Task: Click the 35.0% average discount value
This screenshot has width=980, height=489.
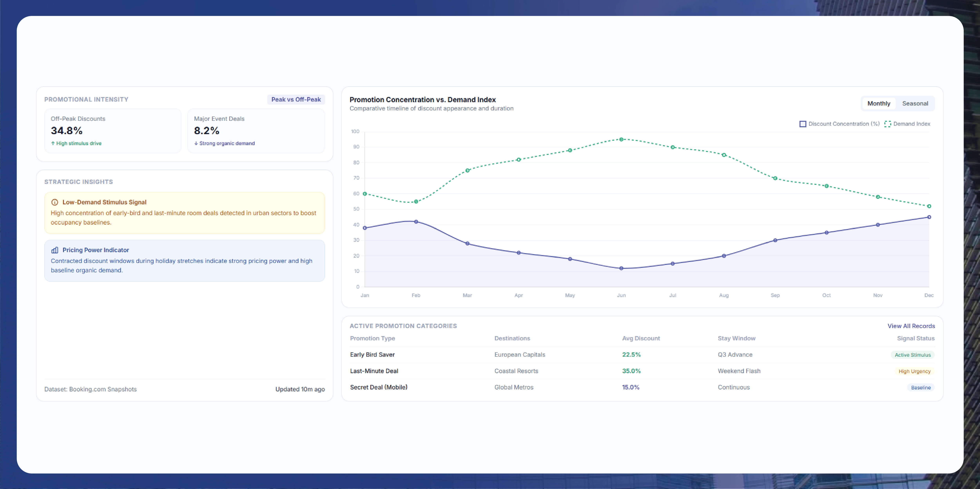Action: pyautogui.click(x=632, y=371)
